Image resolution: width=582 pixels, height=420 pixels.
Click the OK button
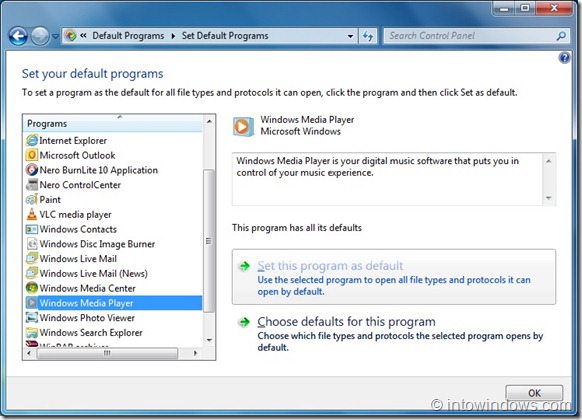pyautogui.click(x=534, y=393)
